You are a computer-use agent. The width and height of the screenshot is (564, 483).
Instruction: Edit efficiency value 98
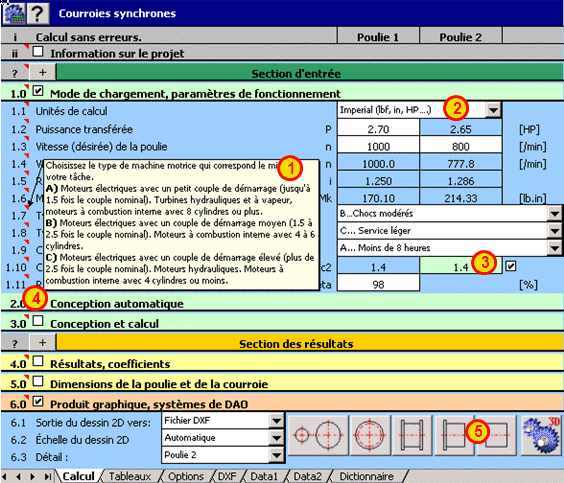pyautogui.click(x=378, y=284)
